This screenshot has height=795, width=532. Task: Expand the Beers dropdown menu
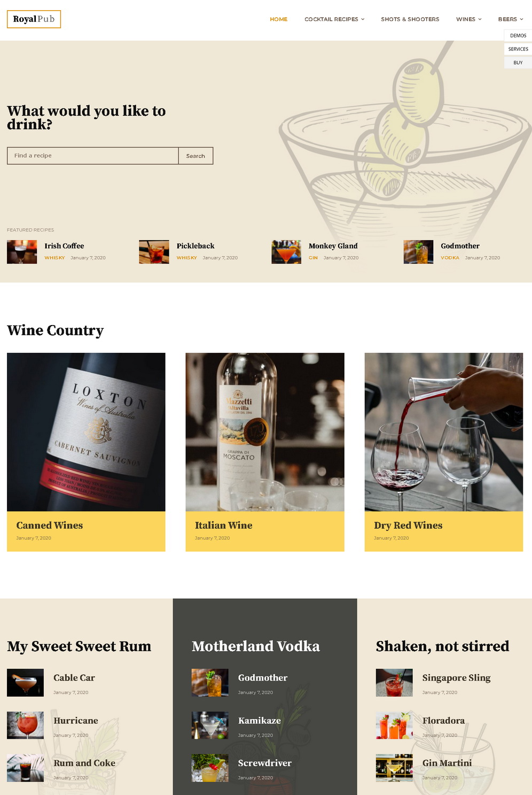click(511, 19)
